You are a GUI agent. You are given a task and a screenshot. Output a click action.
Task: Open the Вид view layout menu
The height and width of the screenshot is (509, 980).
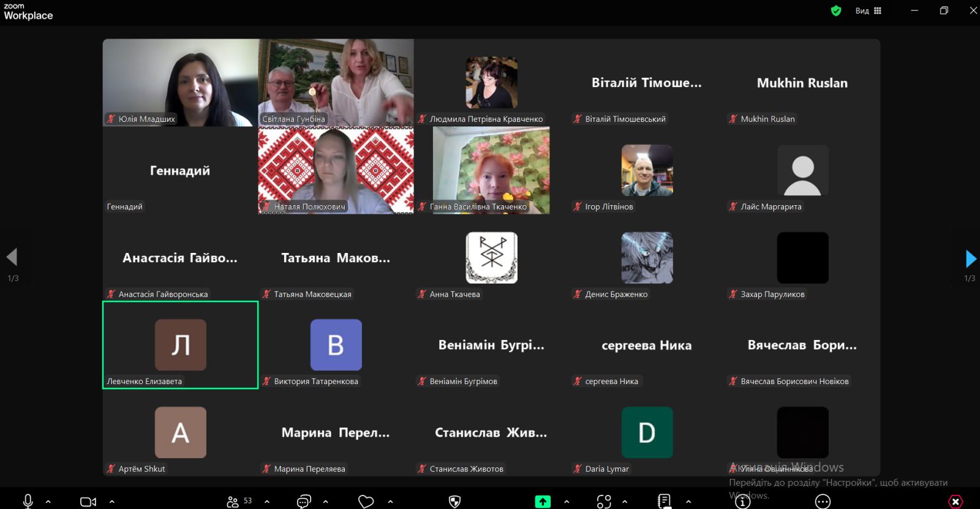click(x=868, y=10)
